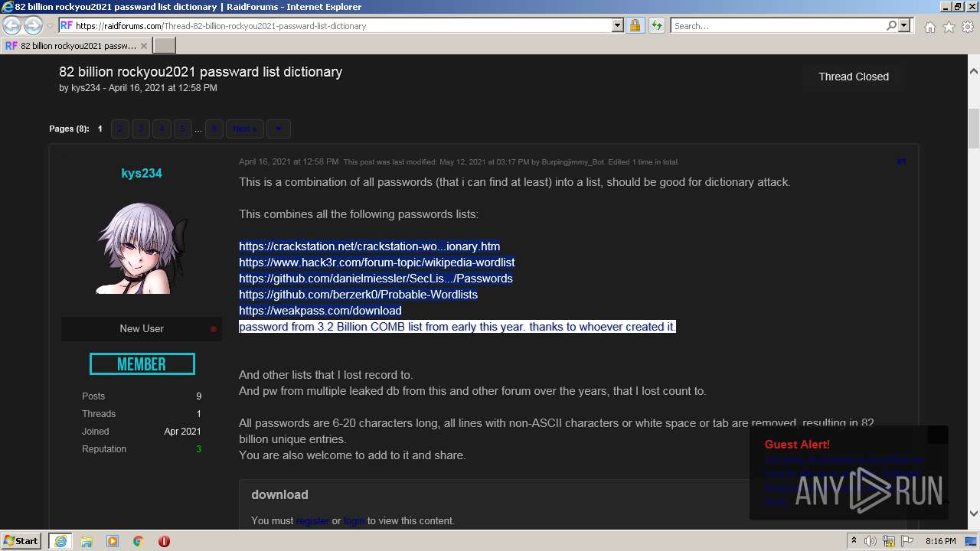
Task: Go to page 2 of the thread
Action: click(120, 129)
